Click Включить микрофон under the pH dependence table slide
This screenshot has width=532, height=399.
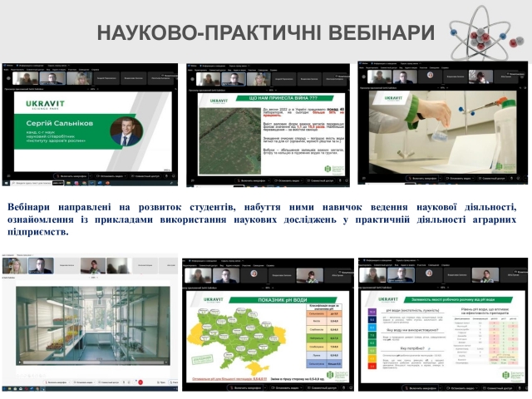pyautogui.click(x=420, y=388)
